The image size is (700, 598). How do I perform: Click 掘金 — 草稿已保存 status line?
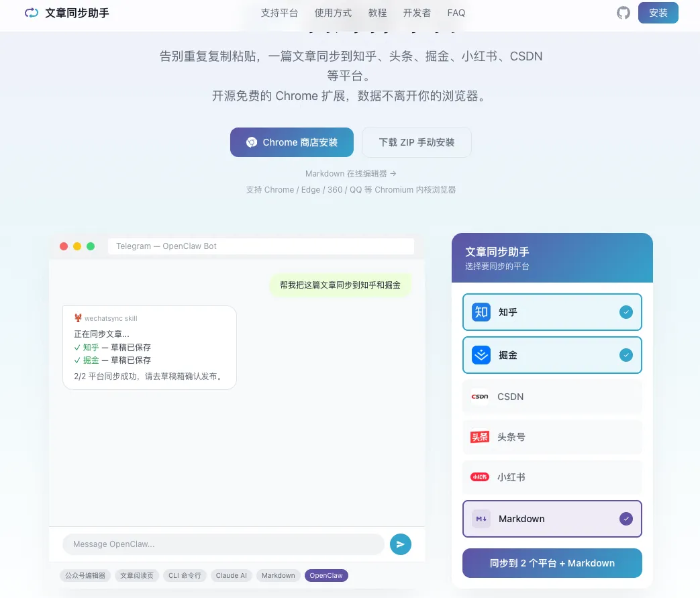click(113, 360)
